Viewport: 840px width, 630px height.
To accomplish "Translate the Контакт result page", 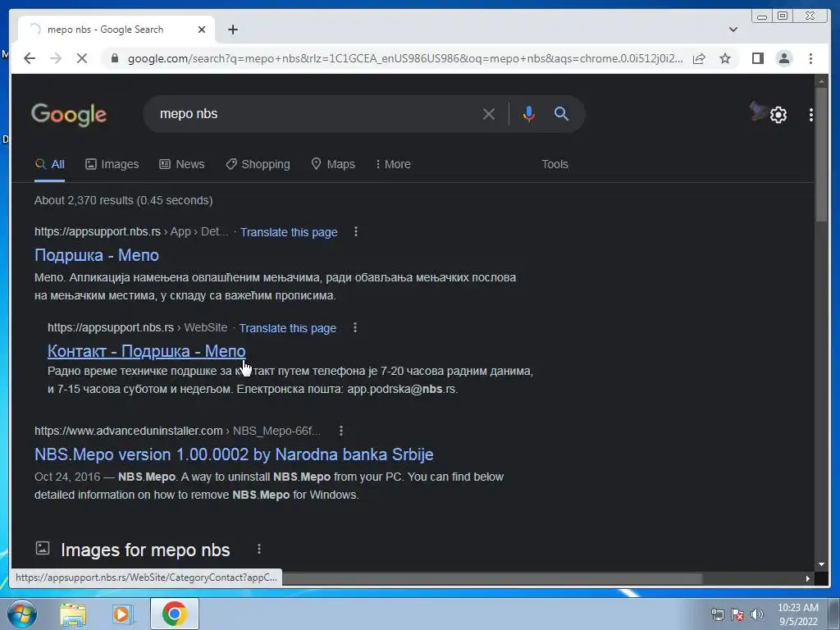I will [288, 328].
